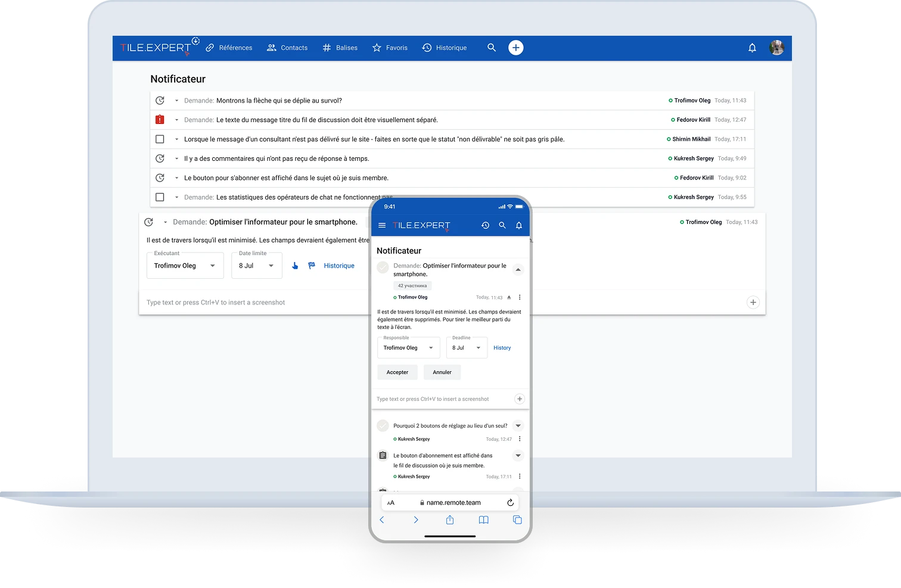
Task: Open the hamburger menu on the phone
Action: click(x=382, y=225)
